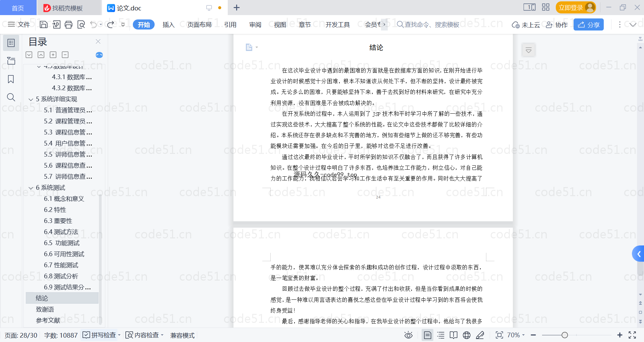
Task: Close the 目录 panel
Action: pos(98,42)
